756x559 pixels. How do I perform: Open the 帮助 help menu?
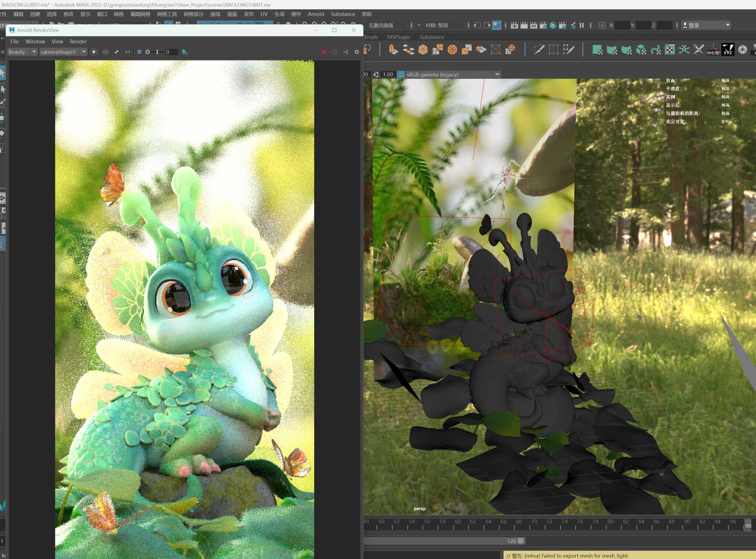[367, 14]
